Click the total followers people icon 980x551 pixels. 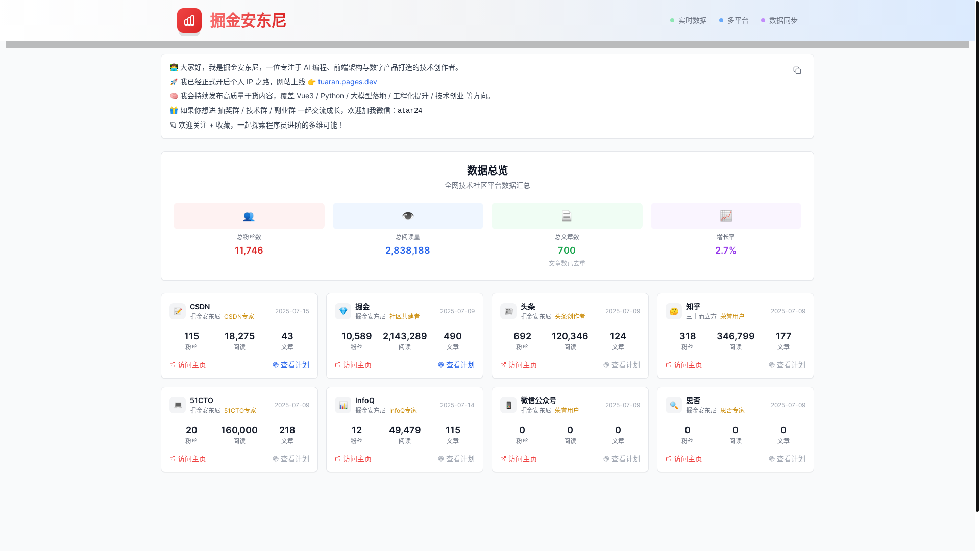point(249,216)
